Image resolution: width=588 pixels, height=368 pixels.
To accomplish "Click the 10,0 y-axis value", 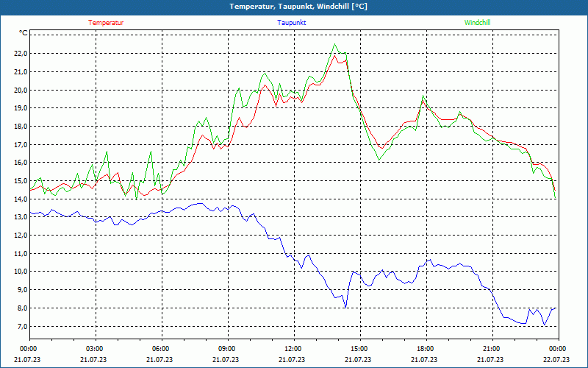I will pyautogui.click(x=21, y=272).
